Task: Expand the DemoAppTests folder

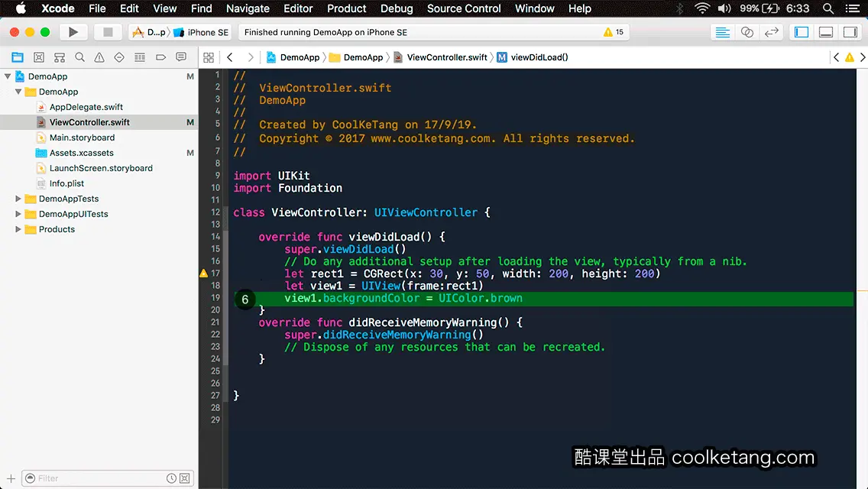Action: (18, 198)
